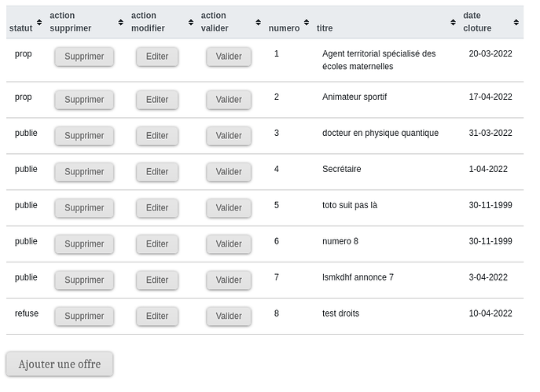Validate the Animateur sportif offer
The width and height of the screenshot is (540, 392).
coord(229,100)
